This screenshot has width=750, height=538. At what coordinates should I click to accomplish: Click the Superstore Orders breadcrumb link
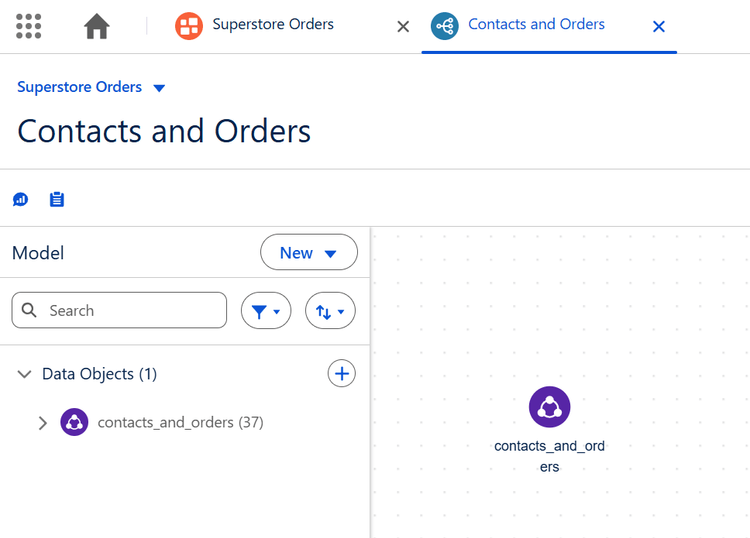coord(80,87)
